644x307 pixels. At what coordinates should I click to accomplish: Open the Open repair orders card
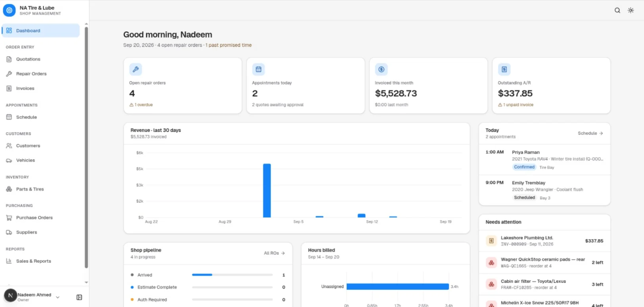coord(183,86)
